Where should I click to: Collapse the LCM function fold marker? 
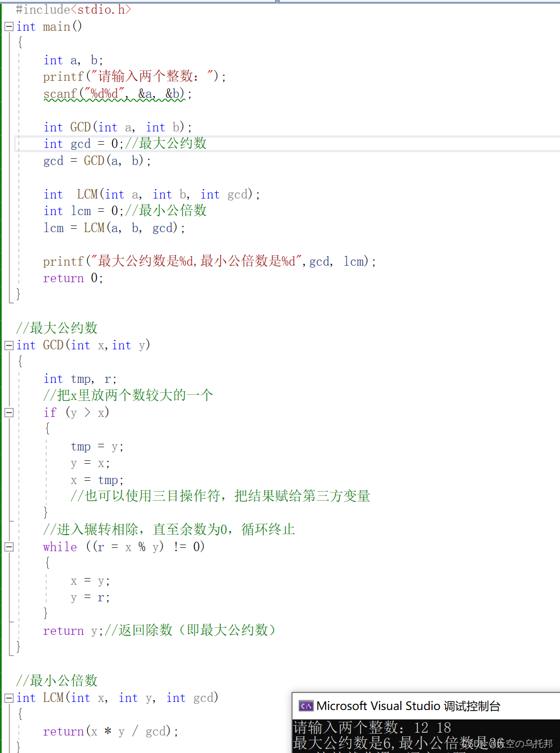pyautogui.click(x=9, y=698)
